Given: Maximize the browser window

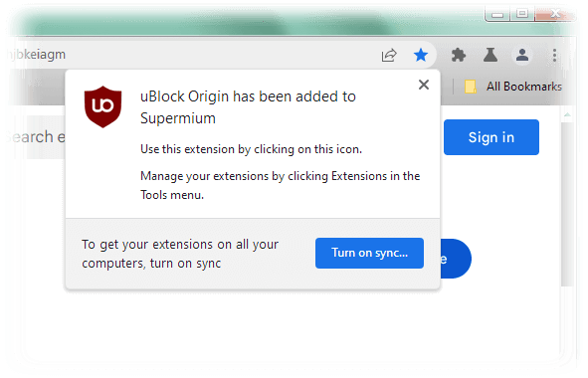Looking at the screenshot, I should pos(522,14).
